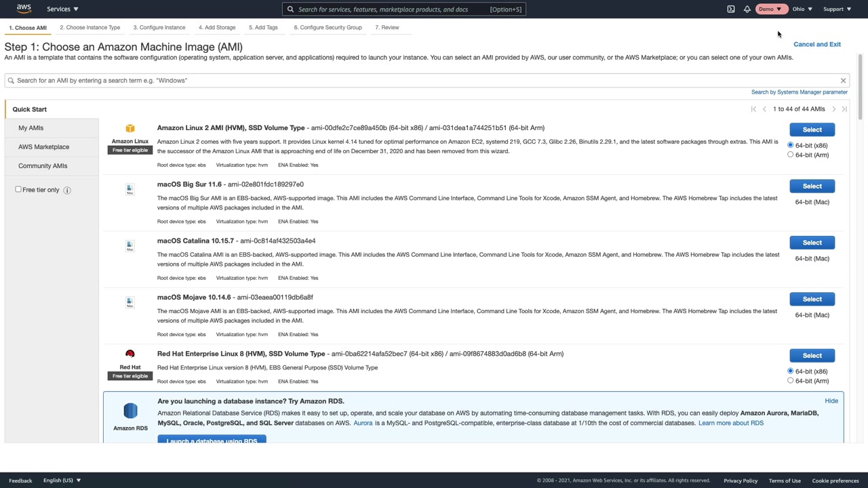Click the macOS Catalina Mac icon
This screenshot has height=488, width=868.
tap(130, 246)
